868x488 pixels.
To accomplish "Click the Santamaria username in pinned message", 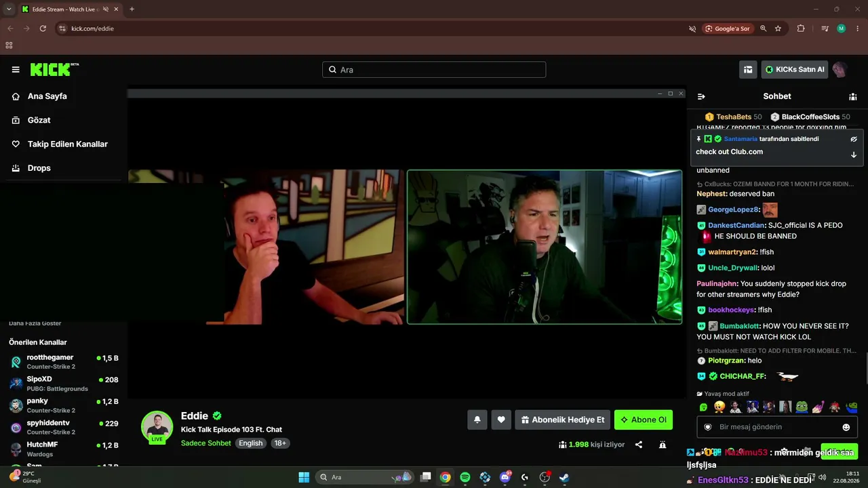I will pyautogui.click(x=741, y=139).
